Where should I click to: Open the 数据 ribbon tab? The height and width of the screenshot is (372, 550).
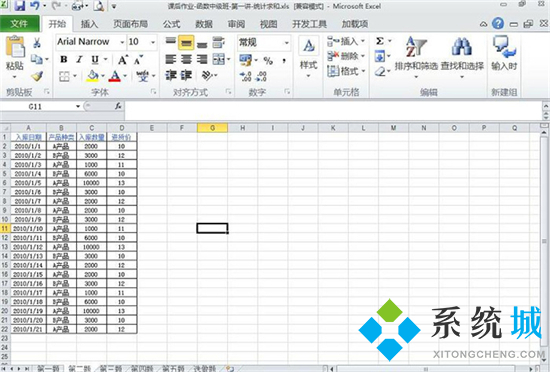coord(204,24)
